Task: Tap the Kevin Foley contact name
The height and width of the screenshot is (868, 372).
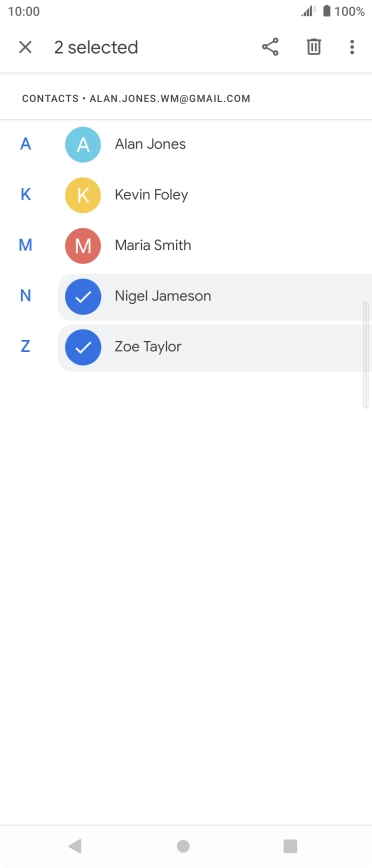Action: (151, 195)
